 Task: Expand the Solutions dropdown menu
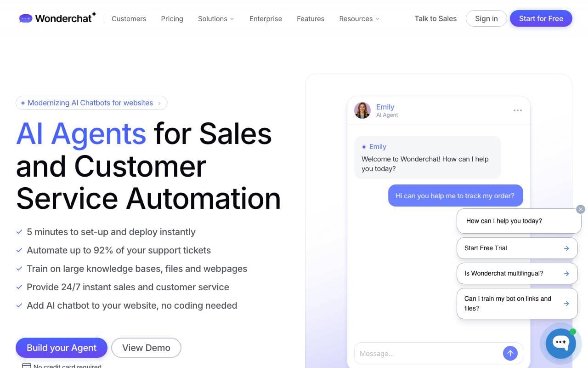(x=216, y=19)
